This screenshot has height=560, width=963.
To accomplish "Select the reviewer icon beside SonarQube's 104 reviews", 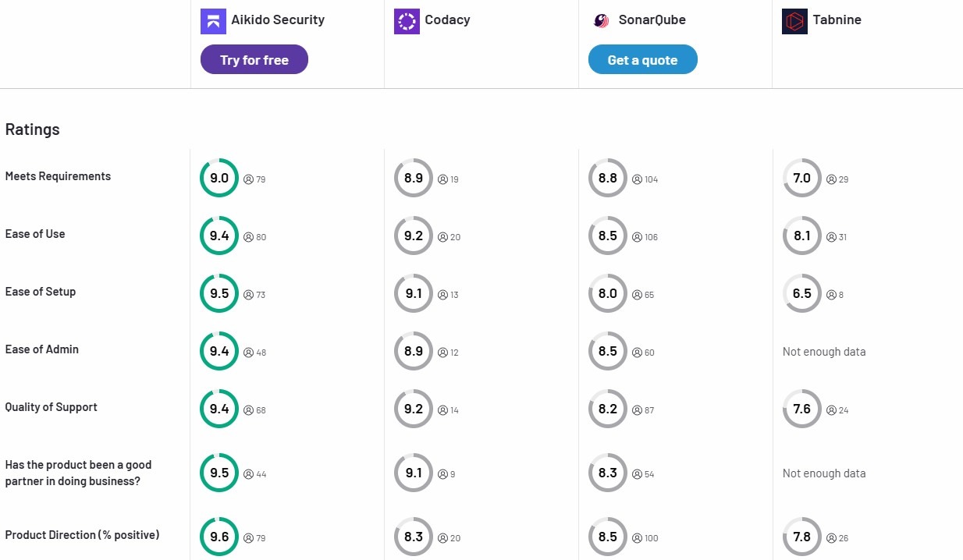I will coord(635,179).
